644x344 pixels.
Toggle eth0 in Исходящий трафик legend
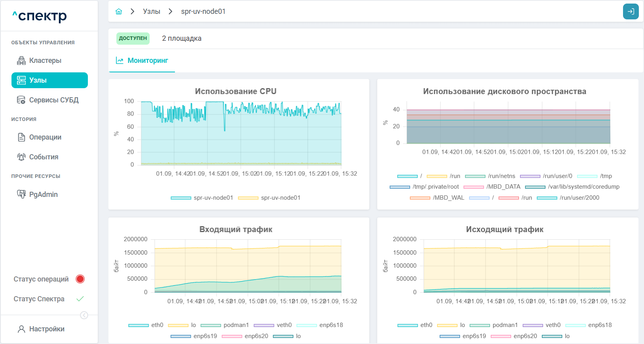(415, 325)
